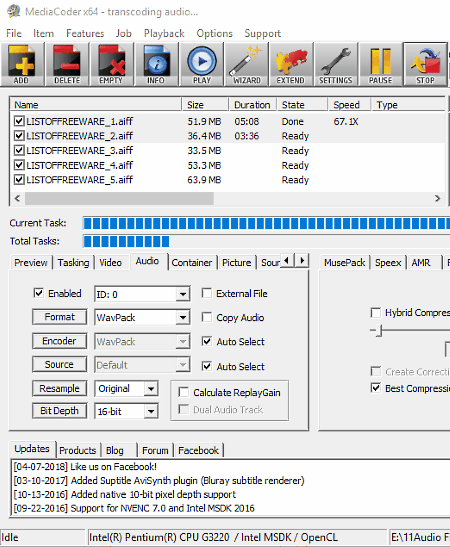This screenshot has width=450, height=547.
Task: Toggle the audio Enabled checkbox
Action: click(38, 293)
